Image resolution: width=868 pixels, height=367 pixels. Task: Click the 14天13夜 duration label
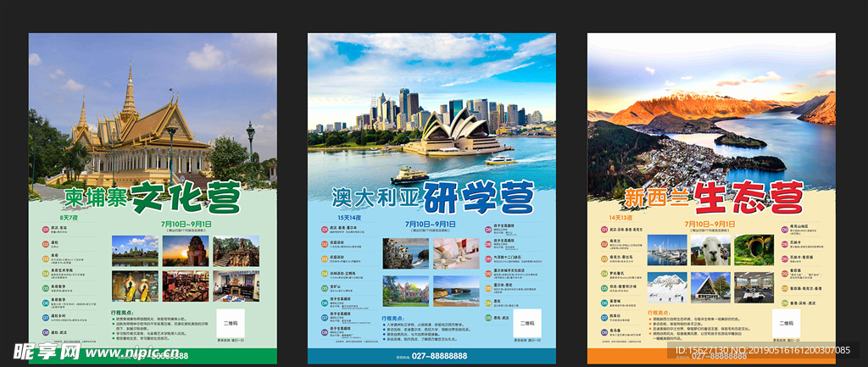click(620, 218)
